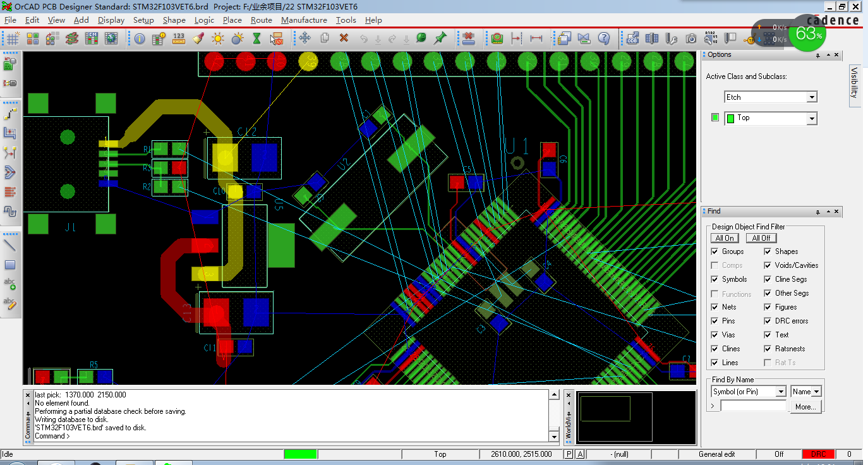Select the Add Connect routing tool
Viewport: 868px width, 465px height.
point(10,114)
